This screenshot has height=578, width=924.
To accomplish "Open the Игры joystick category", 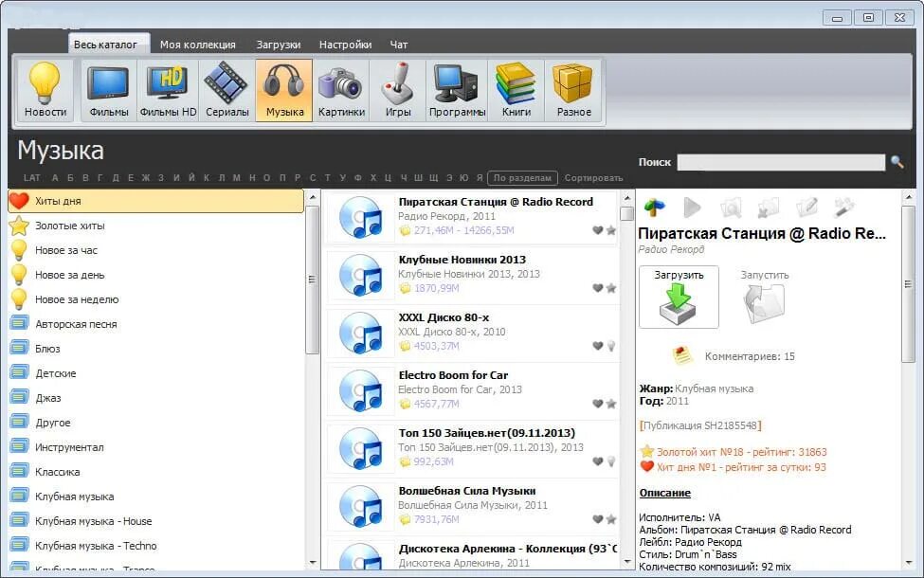I will pos(398,90).
